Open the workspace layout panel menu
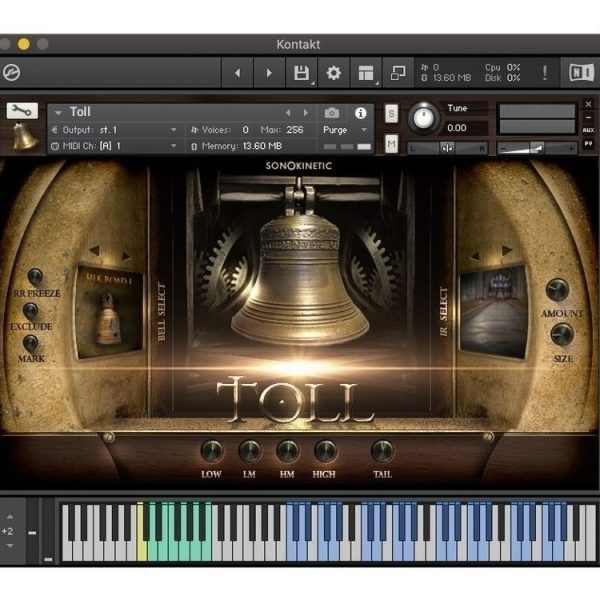This screenshot has height=600, width=600. pyautogui.click(x=366, y=73)
